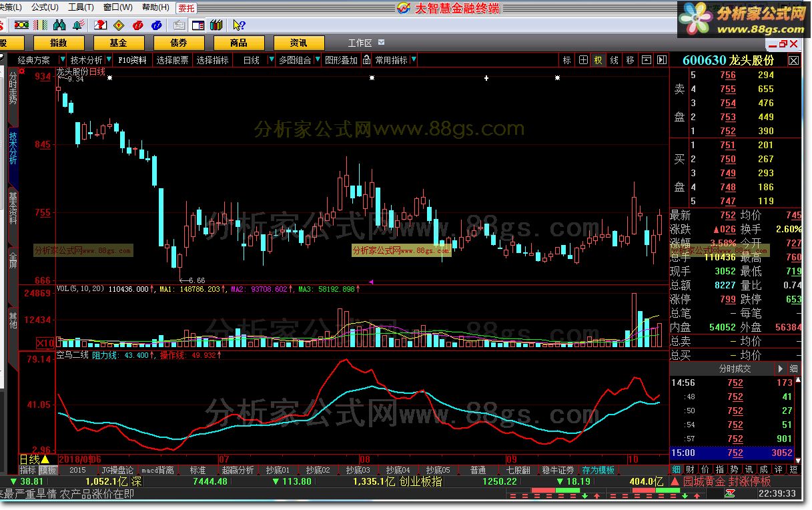The image size is (812, 510).
Task: Click the yellow diamond toolbar icon
Action: (x=119, y=25)
